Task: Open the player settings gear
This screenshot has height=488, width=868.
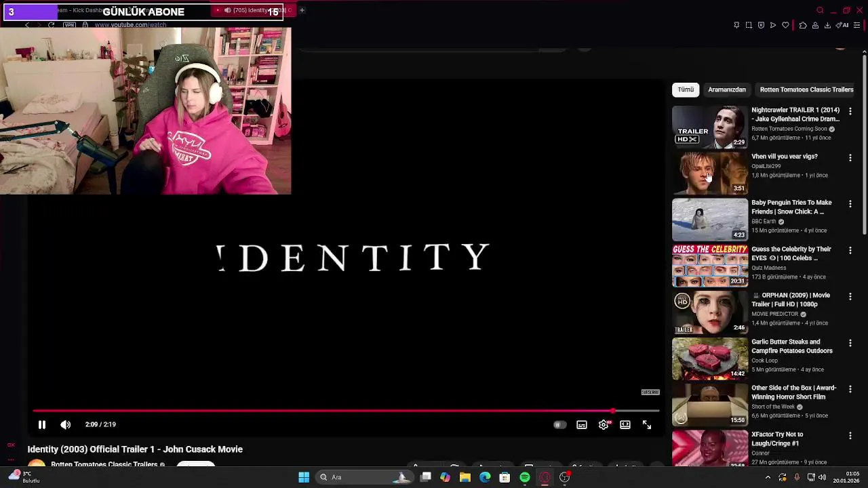Action: click(x=604, y=425)
